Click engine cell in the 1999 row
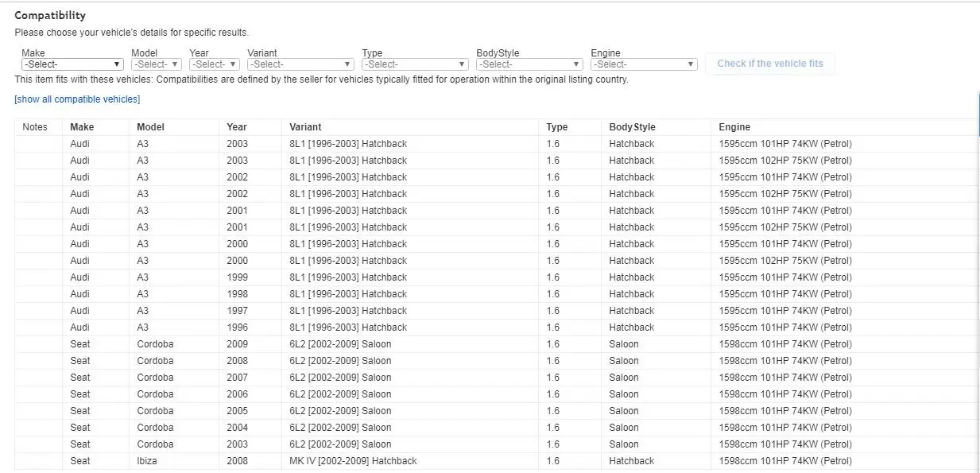 785,277
